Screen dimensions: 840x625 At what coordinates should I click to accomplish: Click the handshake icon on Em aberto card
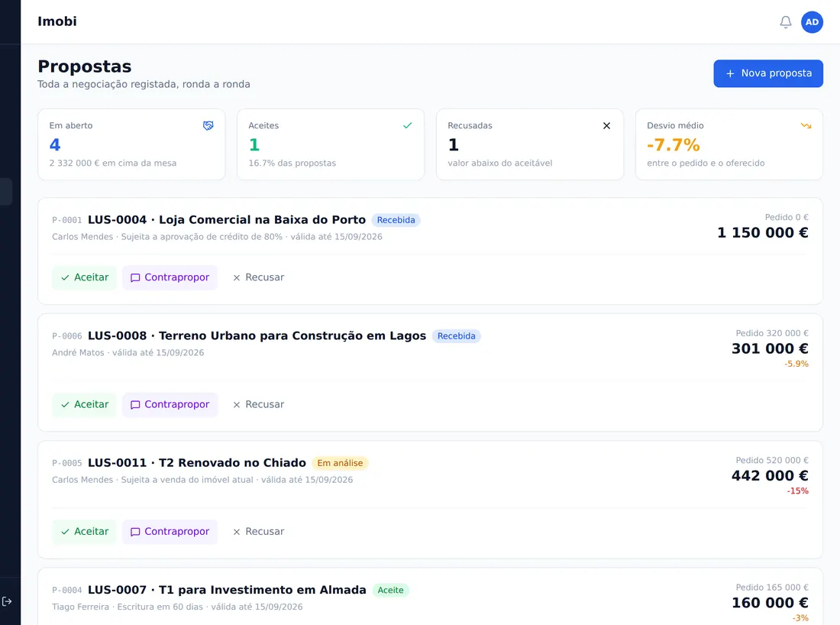pyautogui.click(x=208, y=125)
